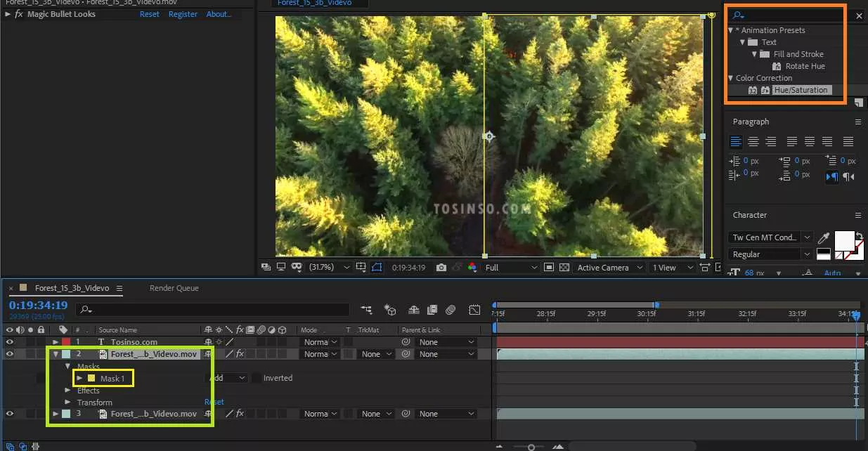Open the Active Camera dropdown
The image size is (868, 451).
[609, 268]
